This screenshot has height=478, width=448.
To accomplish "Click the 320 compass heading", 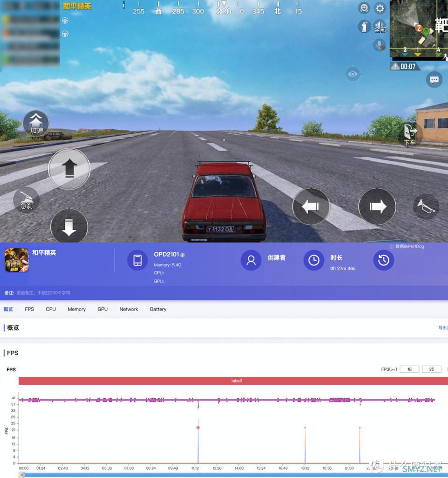I will click(x=224, y=12).
